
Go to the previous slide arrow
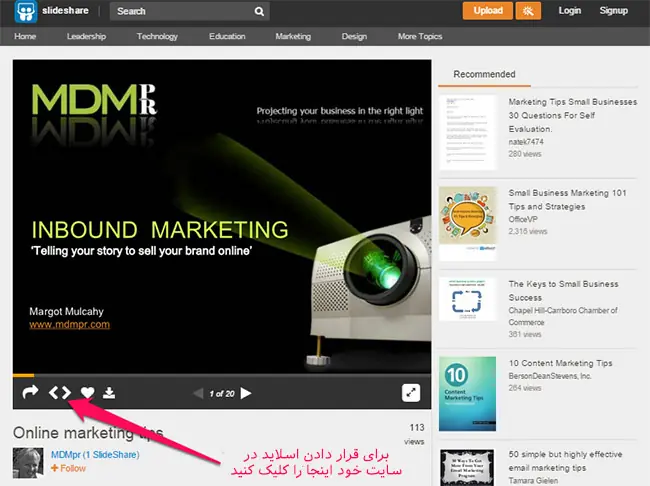pos(199,393)
